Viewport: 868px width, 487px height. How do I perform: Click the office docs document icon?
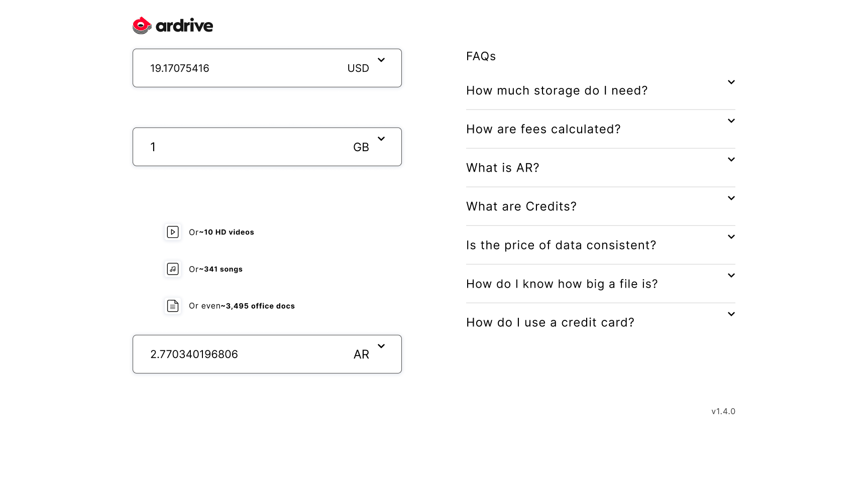pos(173,306)
